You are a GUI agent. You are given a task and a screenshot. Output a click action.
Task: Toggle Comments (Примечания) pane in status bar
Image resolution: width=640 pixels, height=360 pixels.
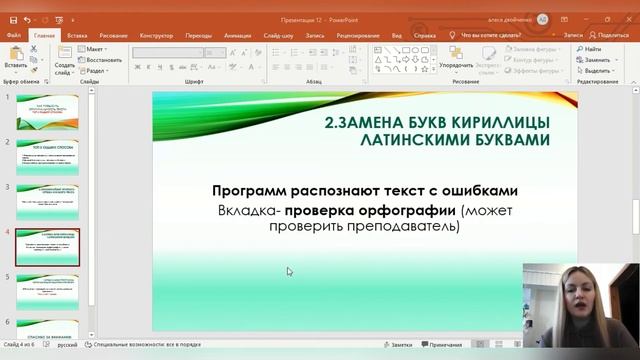coord(442,345)
